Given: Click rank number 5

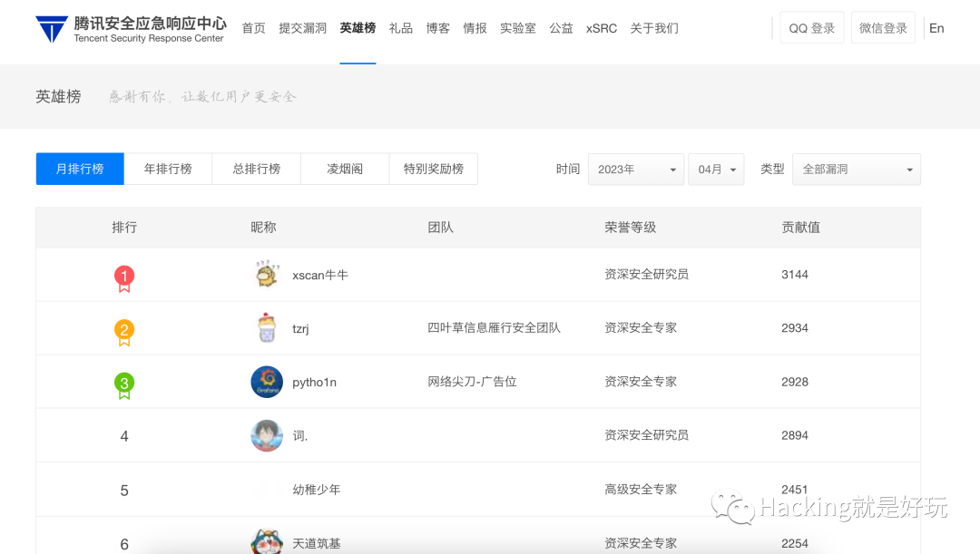Looking at the screenshot, I should tap(124, 491).
